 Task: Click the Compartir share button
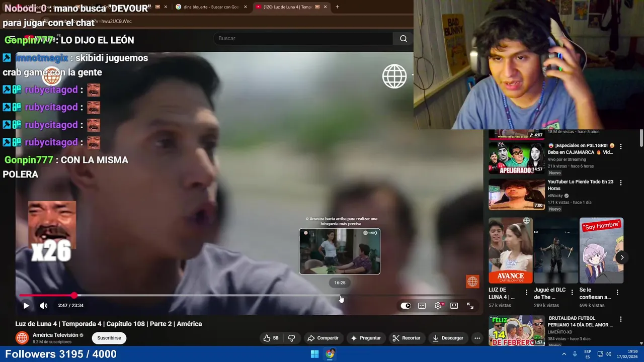(x=323, y=338)
